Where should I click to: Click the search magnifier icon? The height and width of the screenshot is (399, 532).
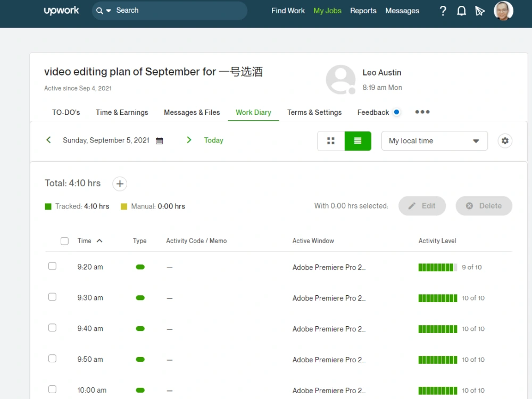[x=99, y=11]
